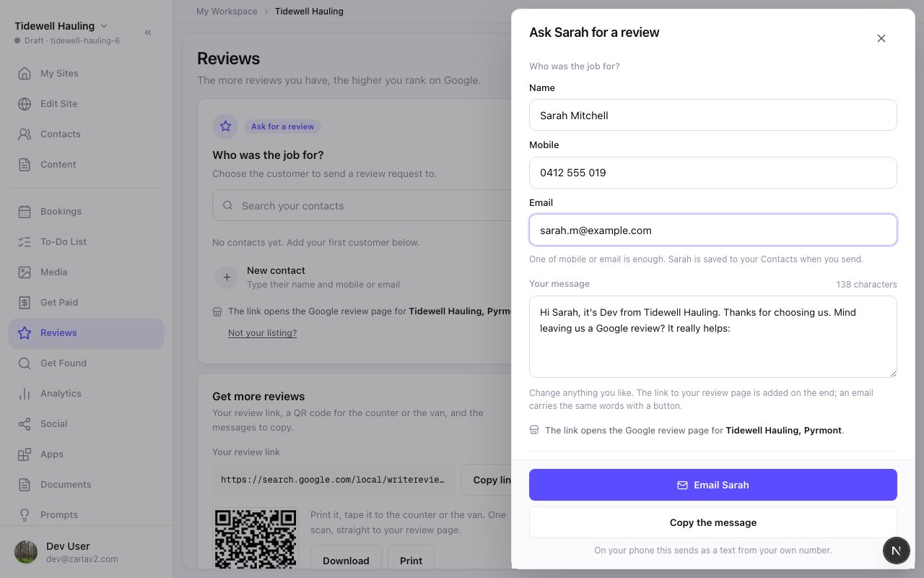924x578 pixels.
Task: Click the "138 characters" counter text
Action: tap(866, 285)
